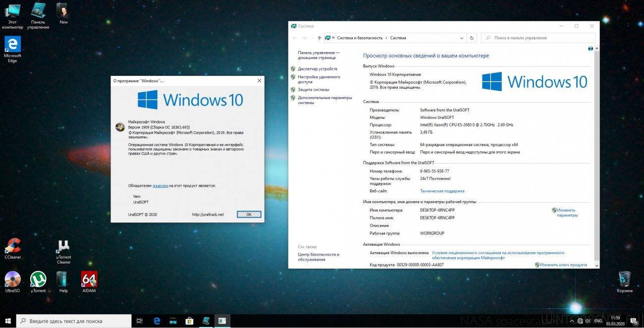Open Task View in the taskbar
Viewport: 644px width, 328px height.
pyautogui.click(x=140, y=321)
